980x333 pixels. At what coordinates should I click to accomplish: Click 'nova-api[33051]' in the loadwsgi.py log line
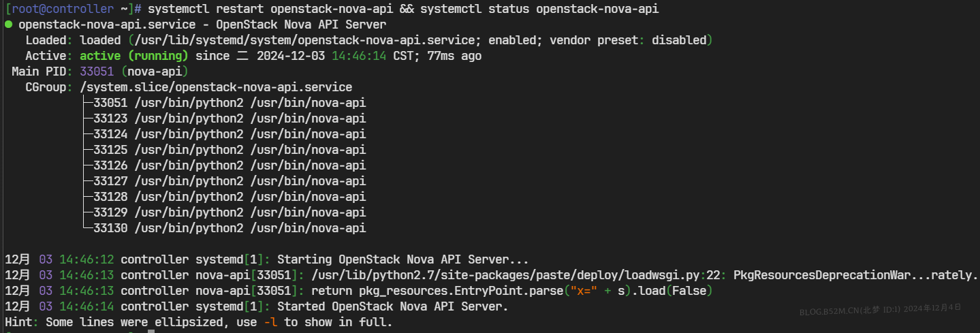pyautogui.click(x=247, y=275)
